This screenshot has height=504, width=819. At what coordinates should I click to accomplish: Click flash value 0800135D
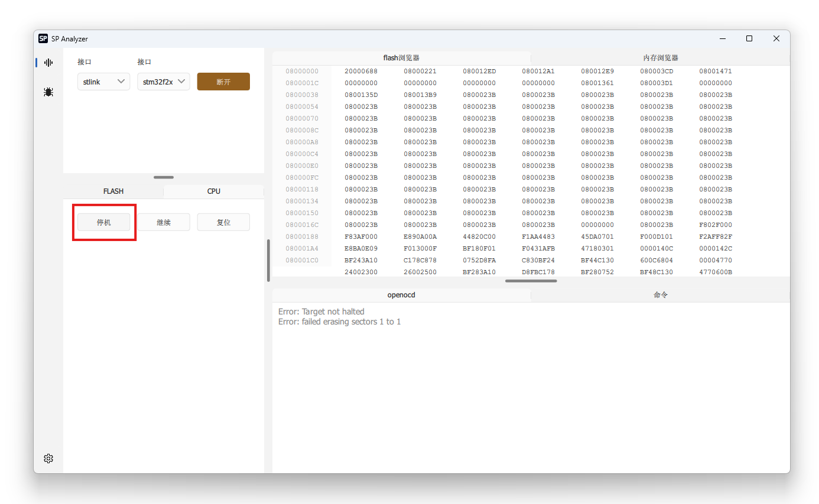point(361,95)
